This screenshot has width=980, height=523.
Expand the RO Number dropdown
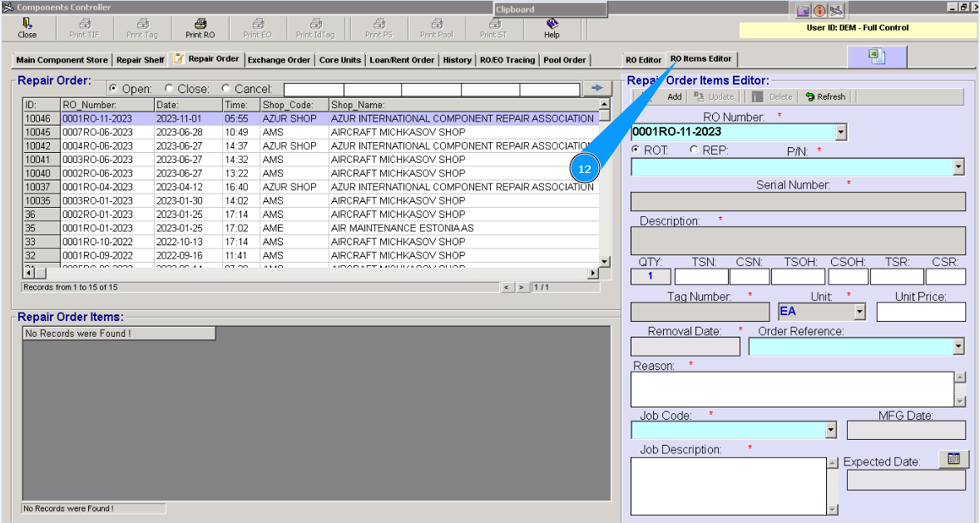[x=840, y=132]
